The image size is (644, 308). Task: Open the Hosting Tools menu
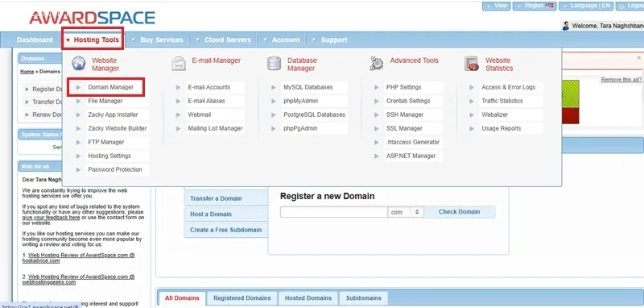coord(93,40)
